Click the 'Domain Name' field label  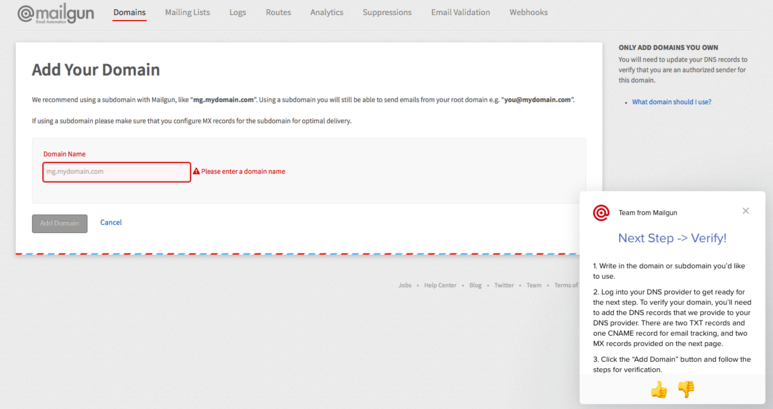pos(65,154)
